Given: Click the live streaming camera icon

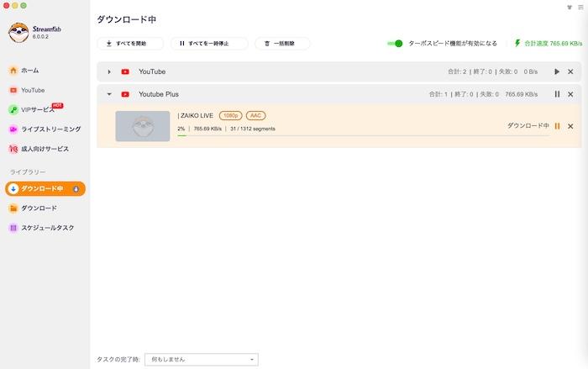Looking at the screenshot, I should pyautogui.click(x=13, y=129).
